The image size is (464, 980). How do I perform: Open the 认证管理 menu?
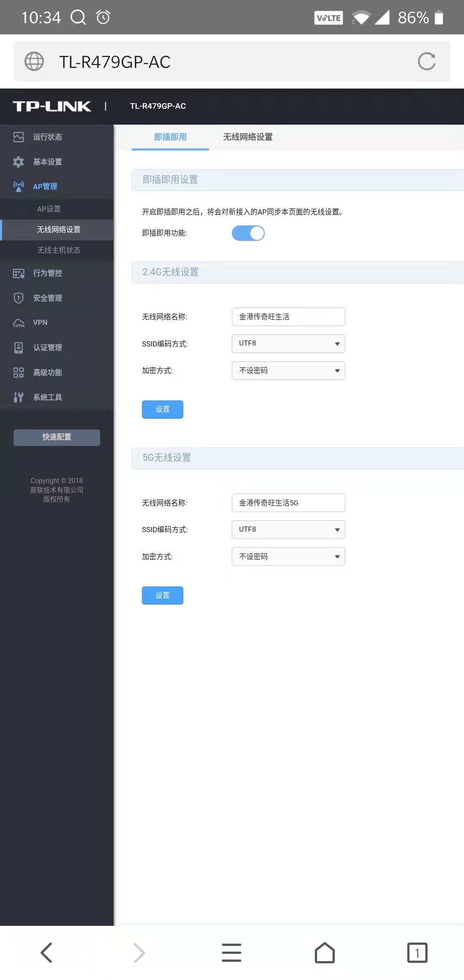57,348
